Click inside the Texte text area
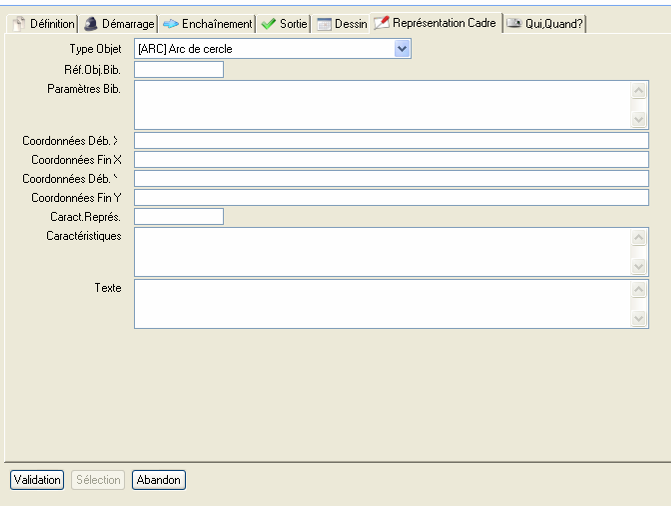Screen dimensions: 671x506 point(382,304)
